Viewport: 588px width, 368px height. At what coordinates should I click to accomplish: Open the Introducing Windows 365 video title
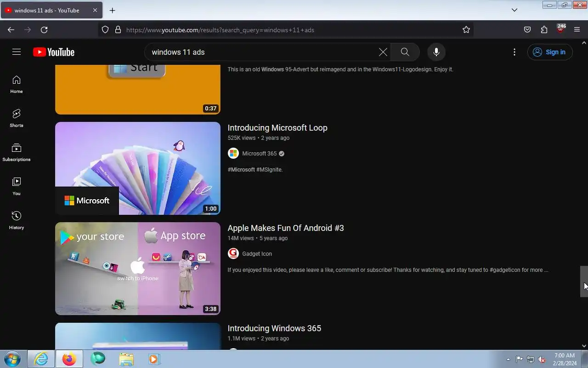(274, 328)
